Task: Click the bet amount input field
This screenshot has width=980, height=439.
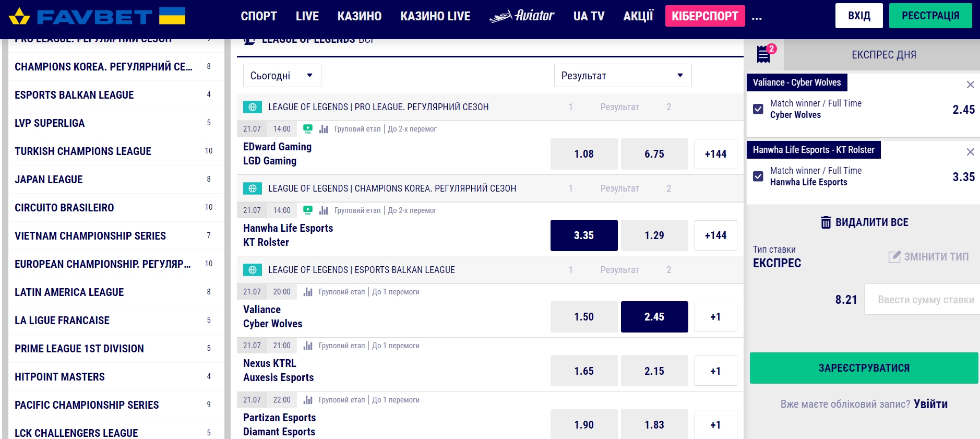Action: click(x=925, y=300)
